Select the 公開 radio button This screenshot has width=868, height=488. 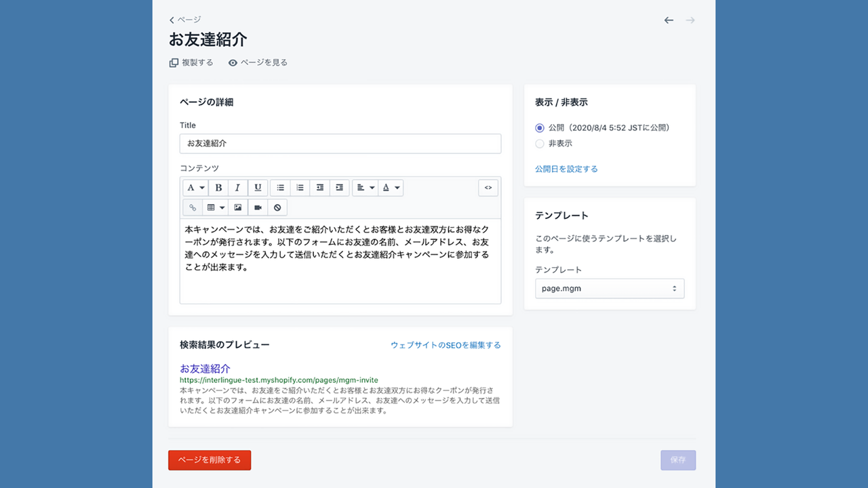540,127
